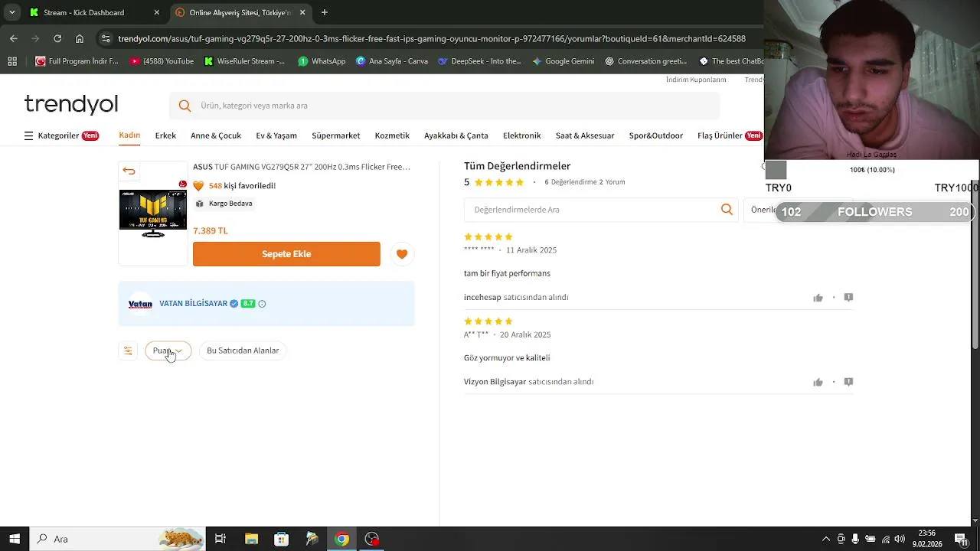Open a new browser tab with plus

pos(325,12)
